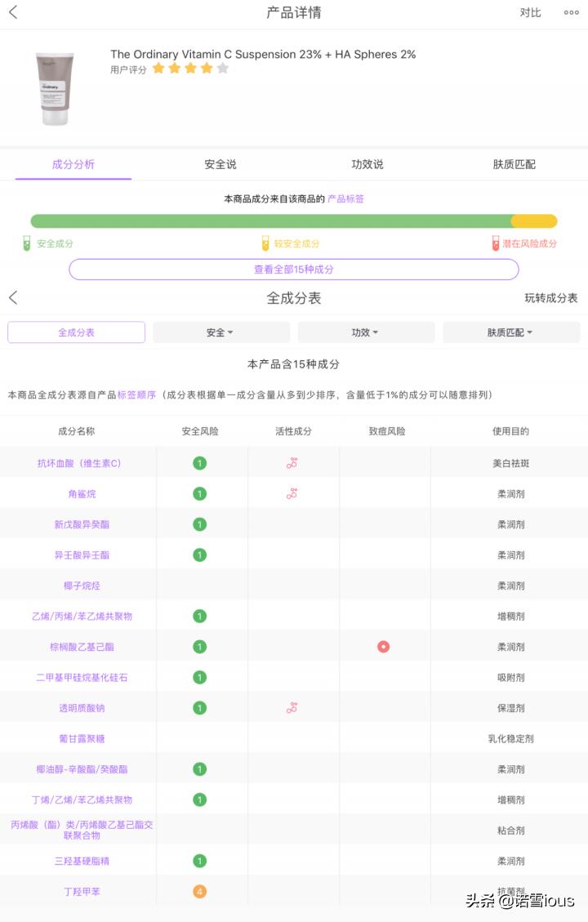
Task: Open the 标签顺序 link
Action: [136, 395]
